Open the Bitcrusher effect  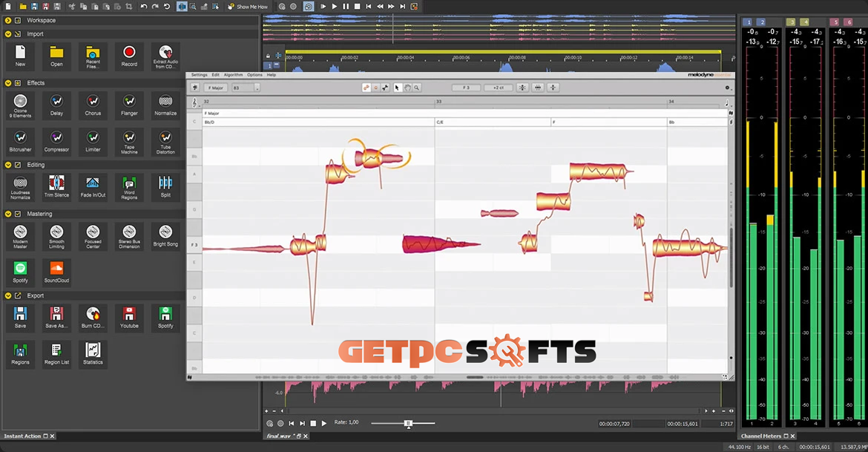(20, 142)
